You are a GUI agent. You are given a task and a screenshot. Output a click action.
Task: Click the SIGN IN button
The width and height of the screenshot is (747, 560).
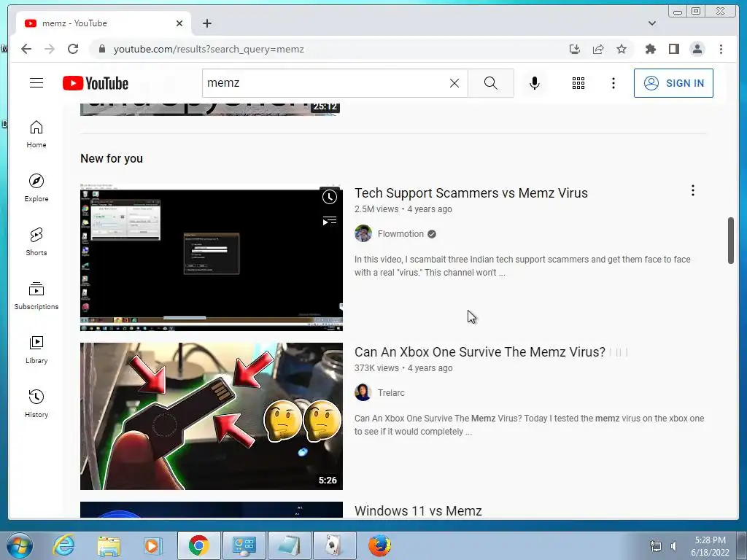pos(673,83)
